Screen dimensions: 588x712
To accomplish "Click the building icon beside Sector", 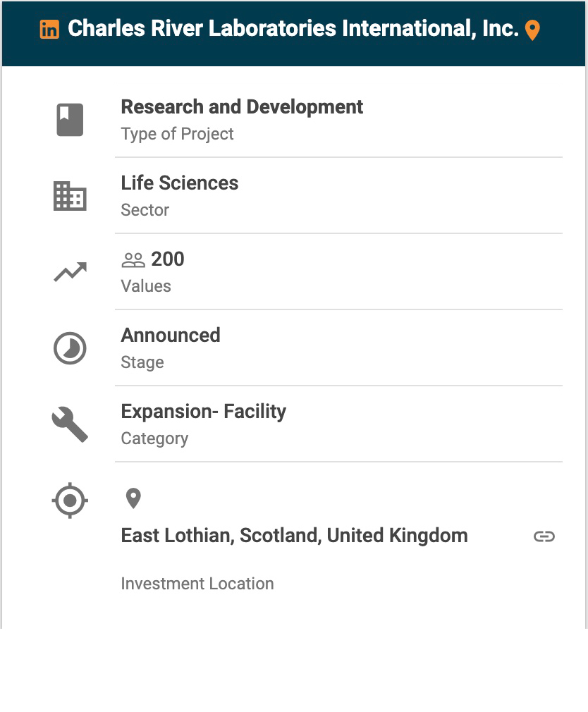I will click(x=70, y=196).
